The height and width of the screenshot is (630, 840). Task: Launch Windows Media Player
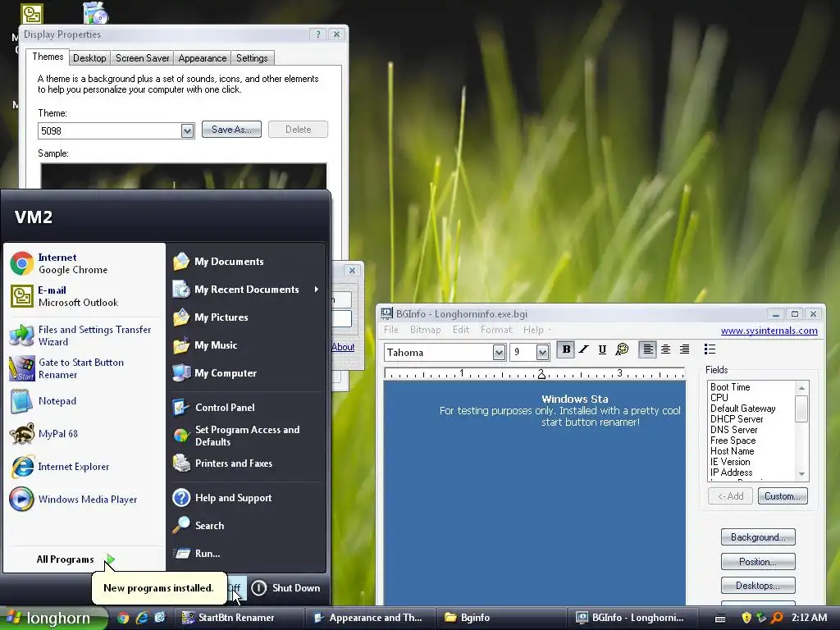[x=84, y=500]
